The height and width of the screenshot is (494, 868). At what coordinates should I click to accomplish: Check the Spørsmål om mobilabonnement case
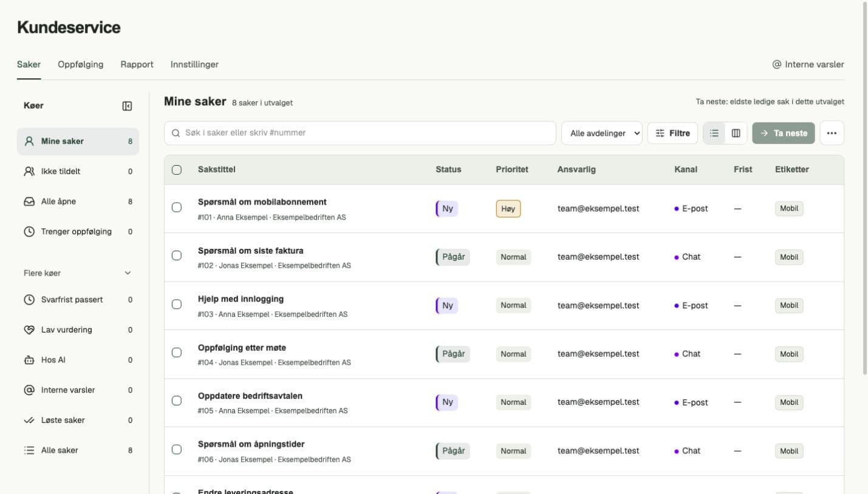coord(177,208)
